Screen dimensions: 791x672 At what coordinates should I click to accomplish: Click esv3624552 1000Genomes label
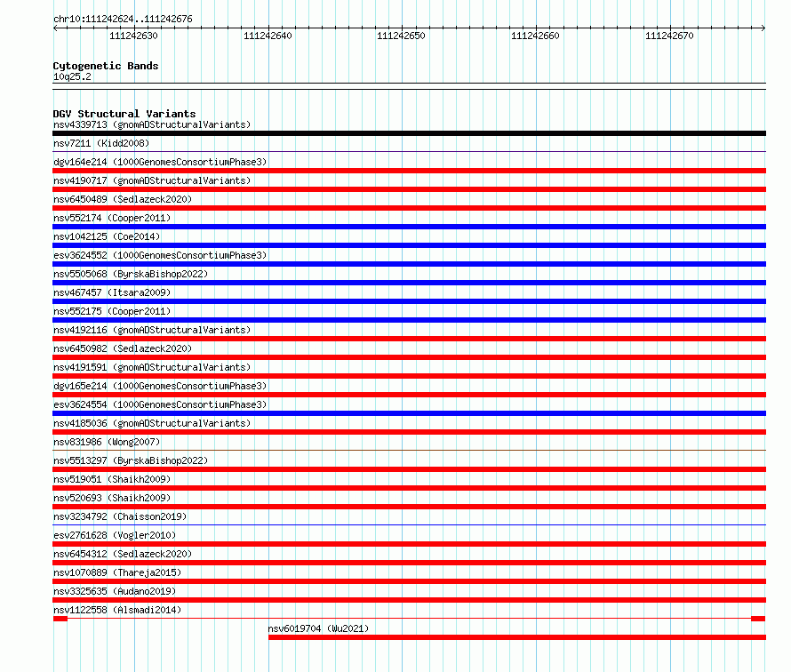160,255
